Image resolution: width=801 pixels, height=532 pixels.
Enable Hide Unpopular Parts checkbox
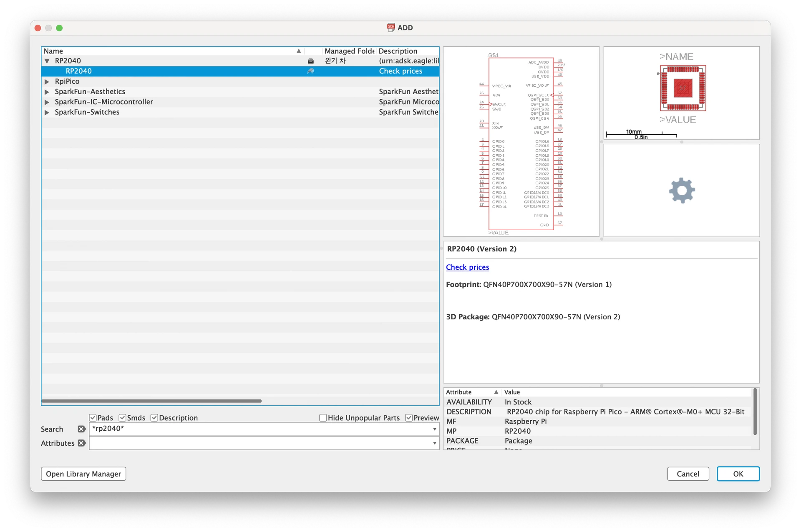click(x=323, y=418)
